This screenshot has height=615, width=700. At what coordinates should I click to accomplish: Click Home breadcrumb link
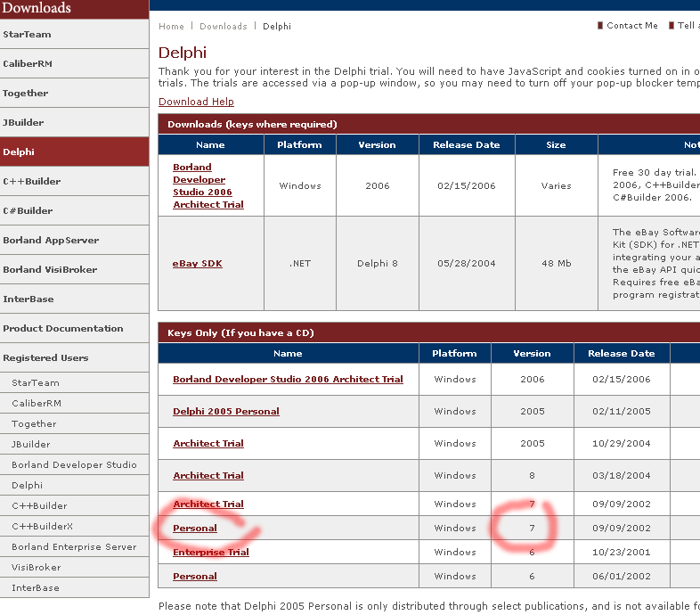click(x=171, y=27)
